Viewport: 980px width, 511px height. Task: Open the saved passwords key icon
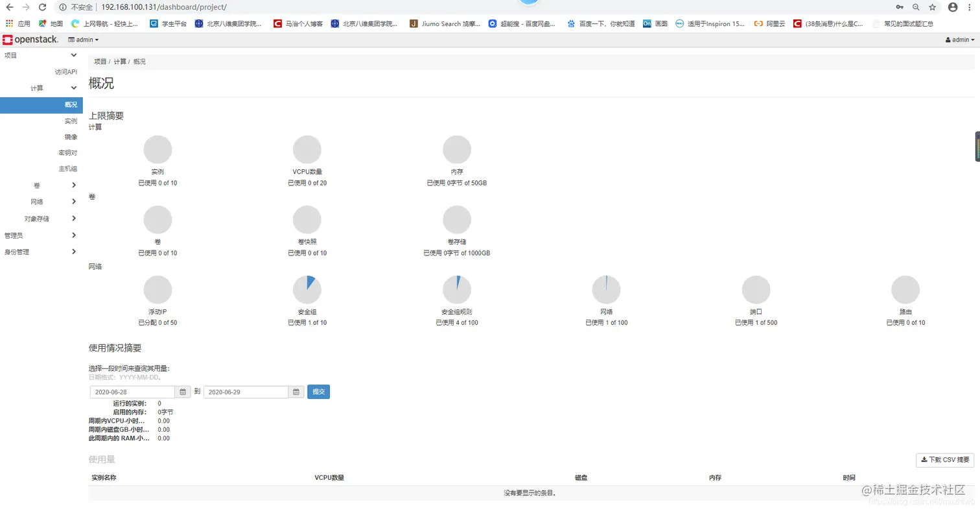[x=900, y=7]
